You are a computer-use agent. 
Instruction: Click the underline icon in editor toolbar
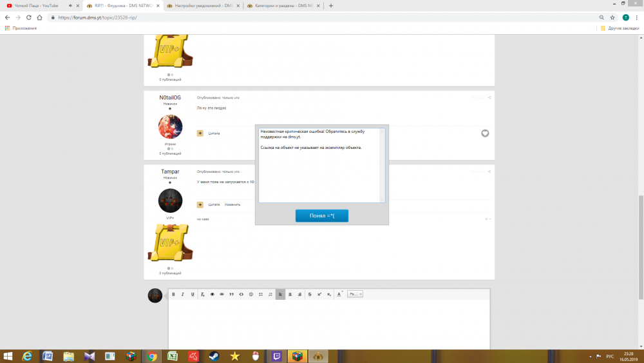pos(193,294)
